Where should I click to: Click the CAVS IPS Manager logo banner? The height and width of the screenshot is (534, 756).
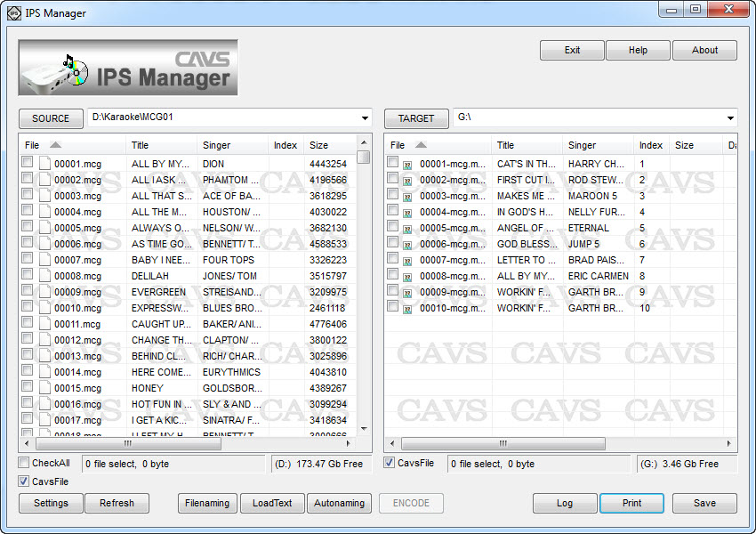click(128, 68)
